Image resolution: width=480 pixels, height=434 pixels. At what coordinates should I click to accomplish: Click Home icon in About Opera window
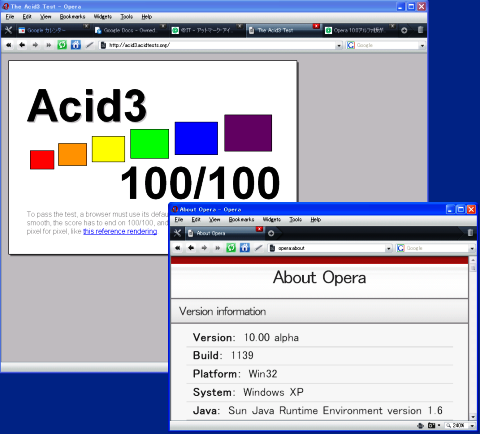click(x=245, y=248)
